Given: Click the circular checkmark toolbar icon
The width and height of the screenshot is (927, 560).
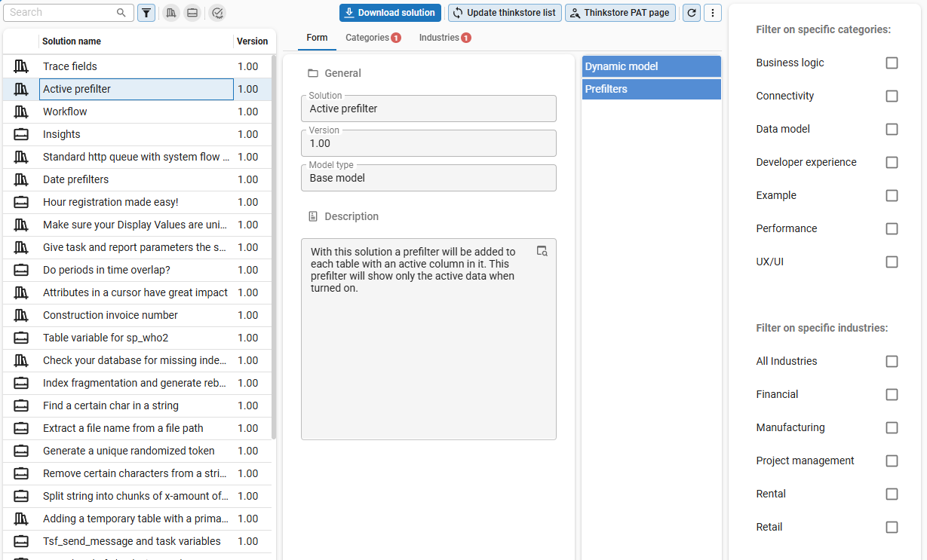Looking at the screenshot, I should [217, 13].
